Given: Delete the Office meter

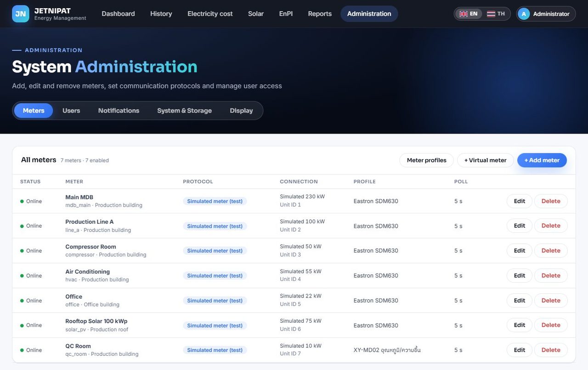Looking at the screenshot, I should [x=551, y=300].
